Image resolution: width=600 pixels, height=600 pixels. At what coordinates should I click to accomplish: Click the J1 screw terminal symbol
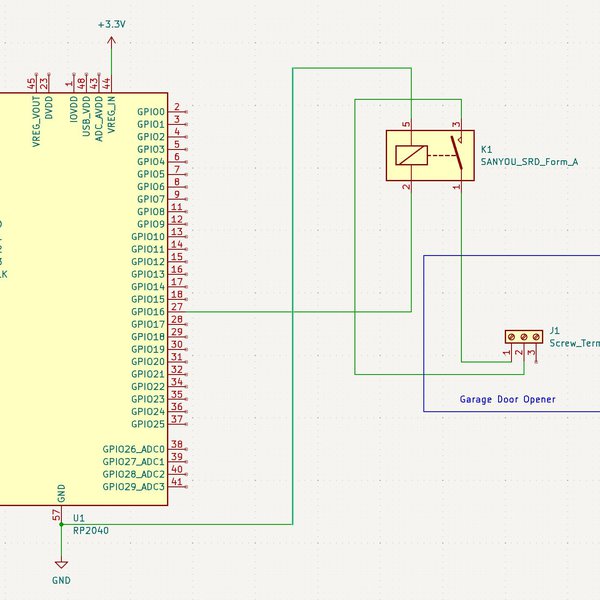(x=524, y=337)
